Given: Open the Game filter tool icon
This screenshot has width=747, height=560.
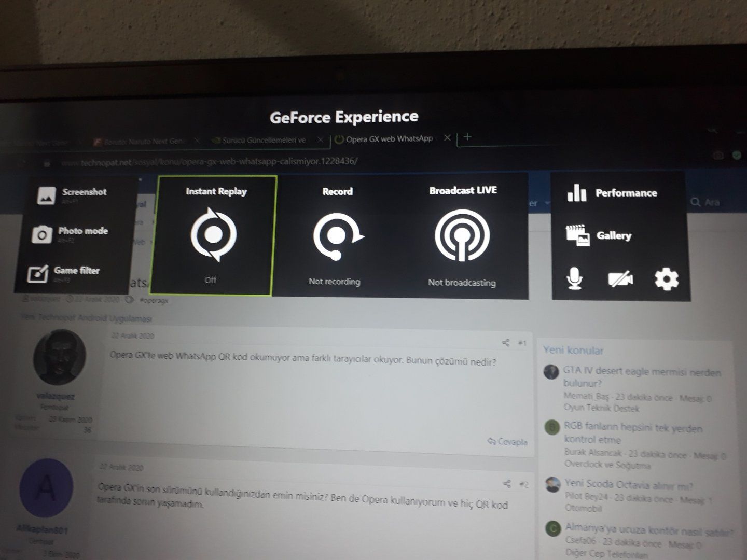Looking at the screenshot, I should (37, 274).
